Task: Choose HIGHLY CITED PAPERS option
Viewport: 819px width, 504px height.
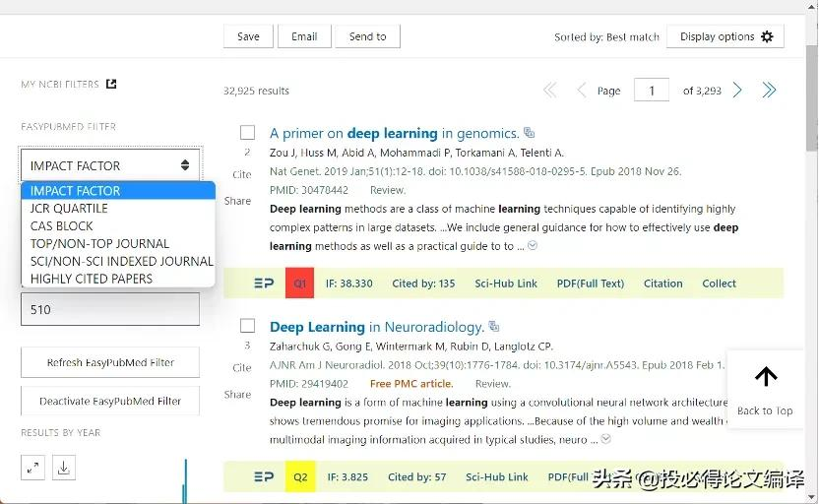Action: pyautogui.click(x=118, y=279)
